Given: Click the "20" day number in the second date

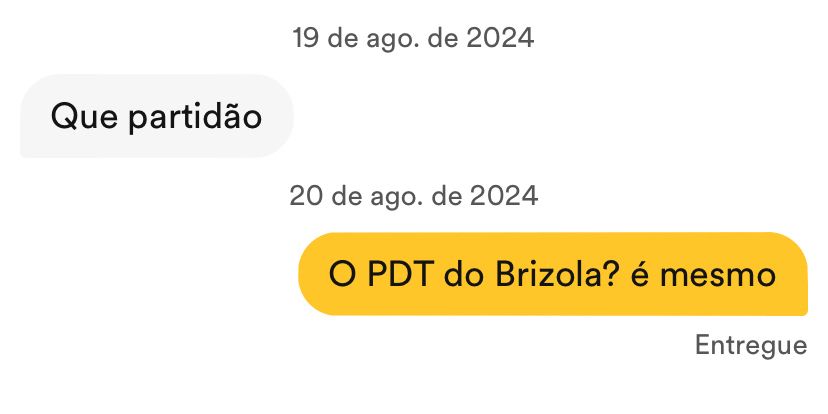Looking at the screenshot, I should 306,196.
